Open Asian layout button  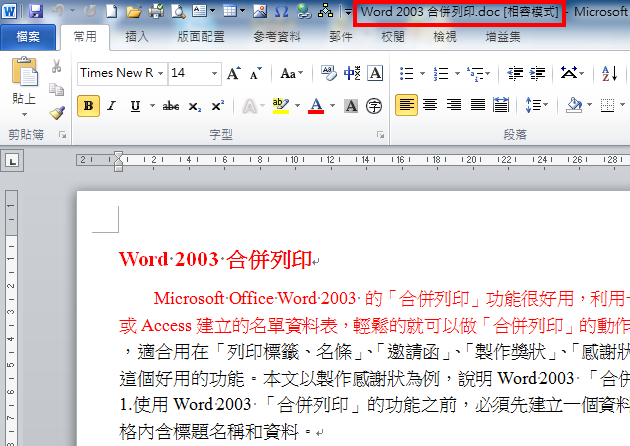[572, 74]
